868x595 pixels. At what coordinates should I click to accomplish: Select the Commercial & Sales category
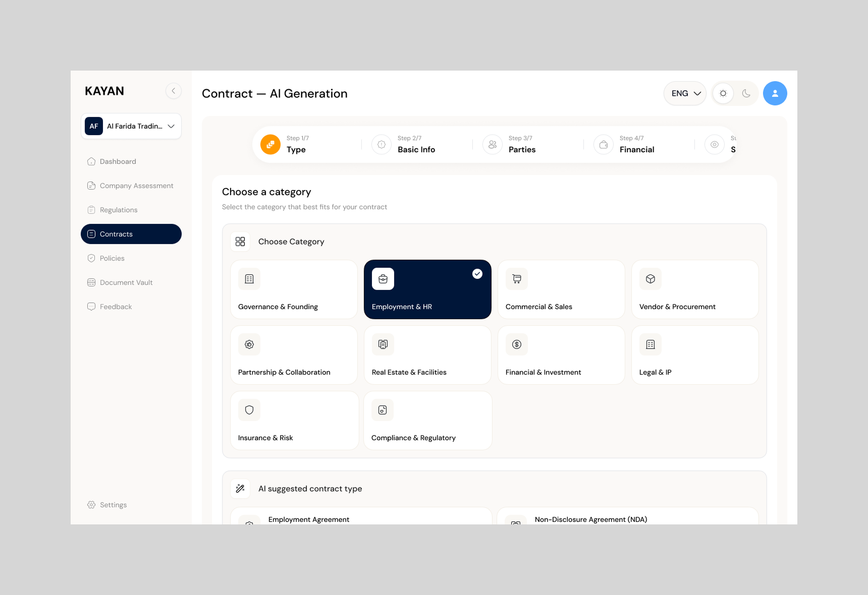click(561, 289)
